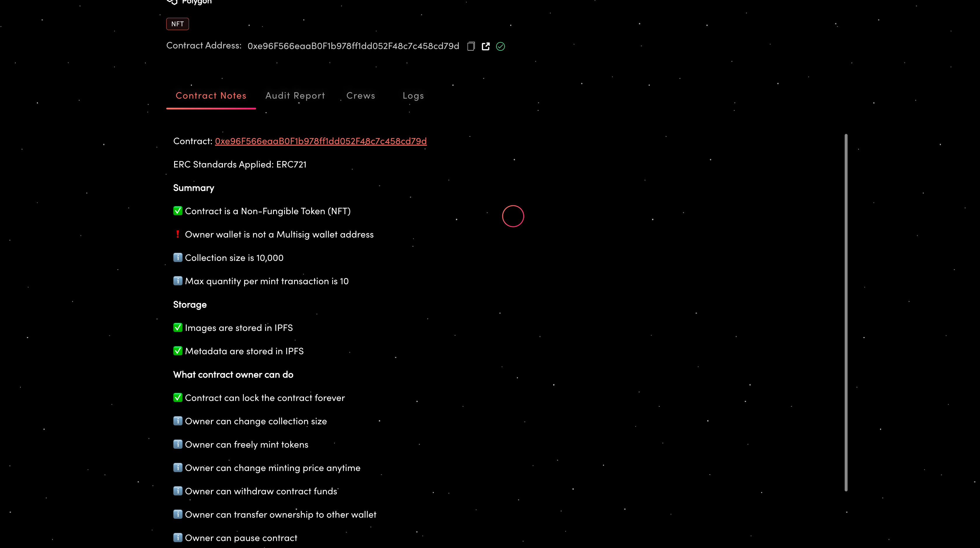
Task: Click the NFT tag badge
Action: tap(177, 24)
